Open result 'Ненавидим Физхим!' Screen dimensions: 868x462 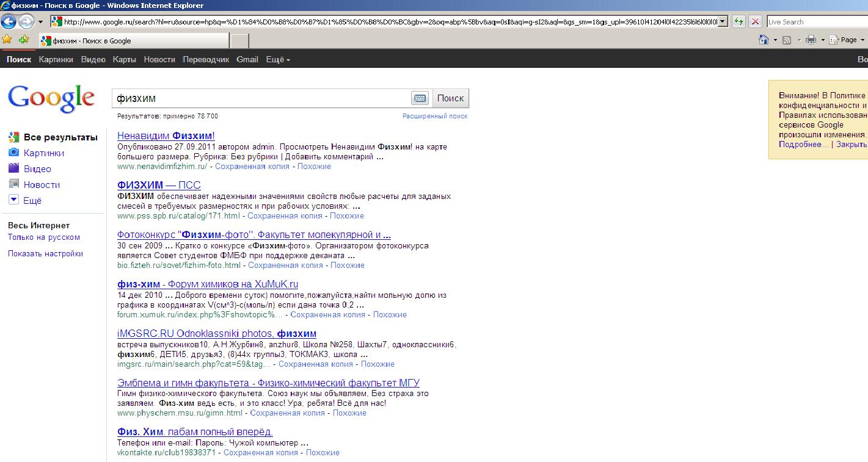pyautogui.click(x=166, y=135)
